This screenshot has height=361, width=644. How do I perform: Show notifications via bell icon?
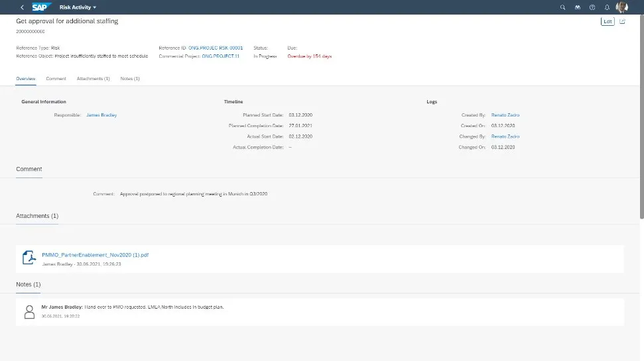pyautogui.click(x=606, y=7)
